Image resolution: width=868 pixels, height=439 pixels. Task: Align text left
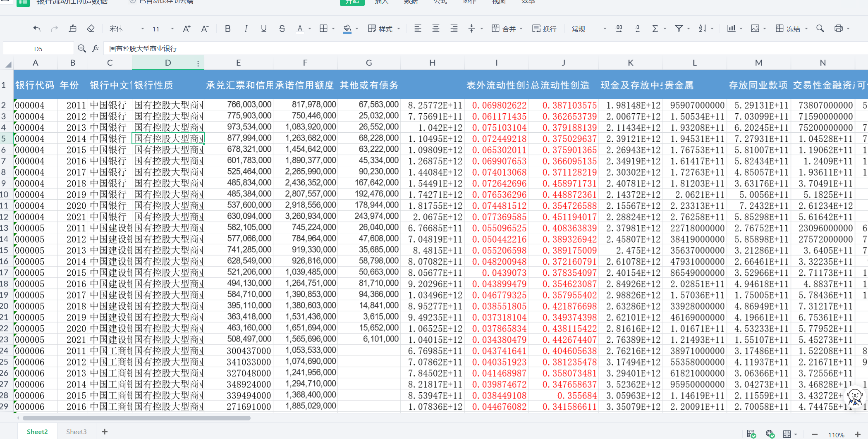[418, 29]
